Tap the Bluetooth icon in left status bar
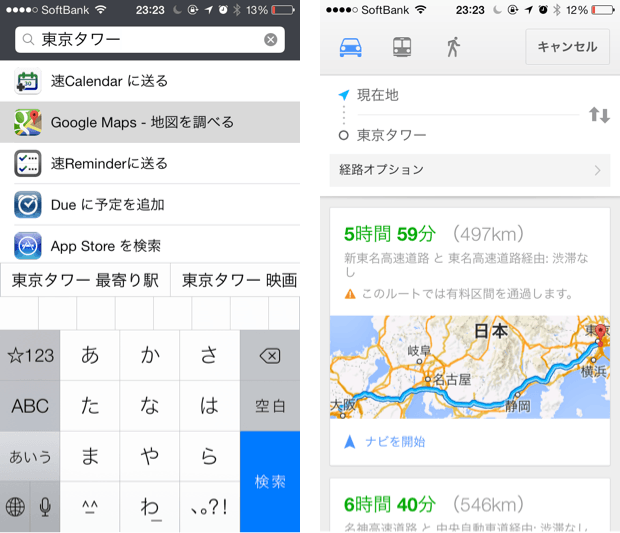The height and width of the screenshot is (533, 620). click(237, 10)
